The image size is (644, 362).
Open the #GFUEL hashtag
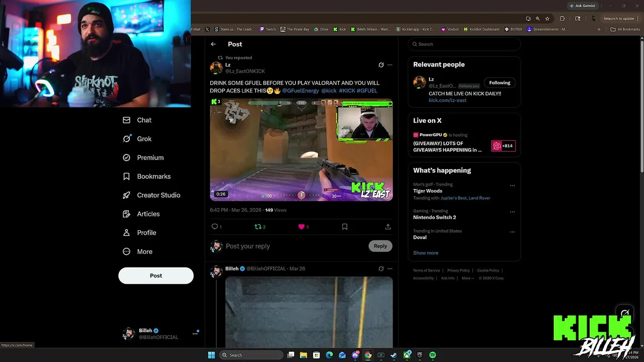pos(367,90)
